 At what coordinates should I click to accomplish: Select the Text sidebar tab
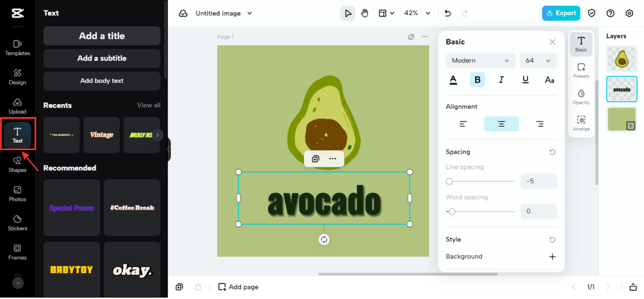pos(18,135)
